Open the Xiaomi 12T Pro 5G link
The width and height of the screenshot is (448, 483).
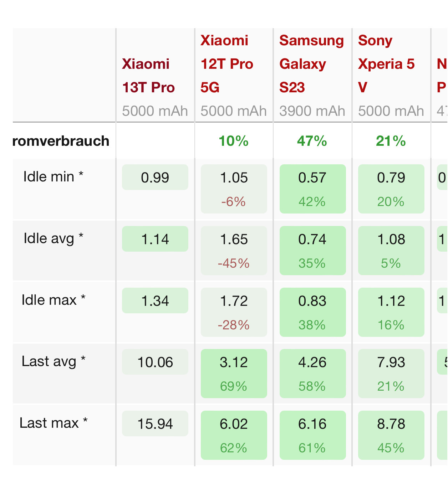(226, 64)
